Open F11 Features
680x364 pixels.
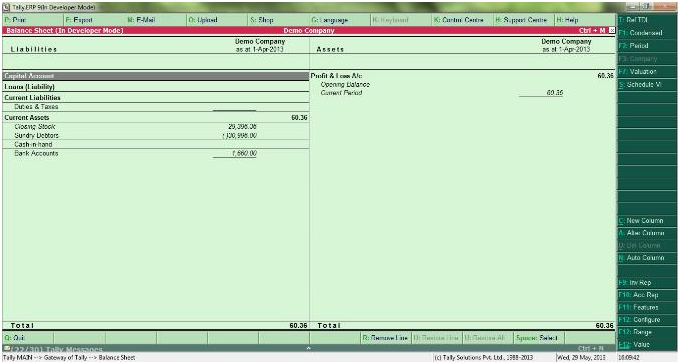click(647, 308)
